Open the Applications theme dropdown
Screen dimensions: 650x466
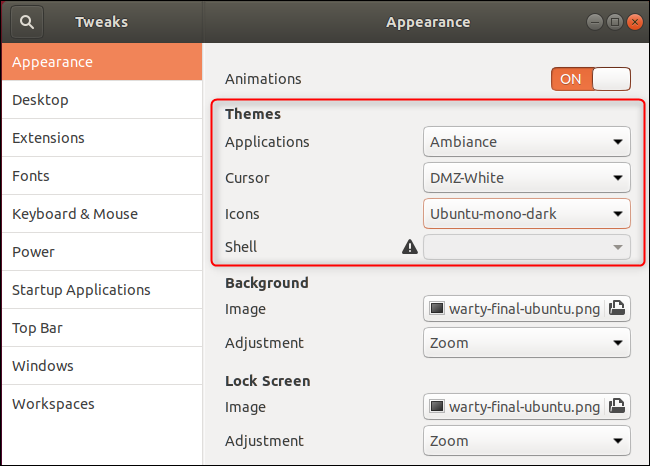[x=527, y=142]
